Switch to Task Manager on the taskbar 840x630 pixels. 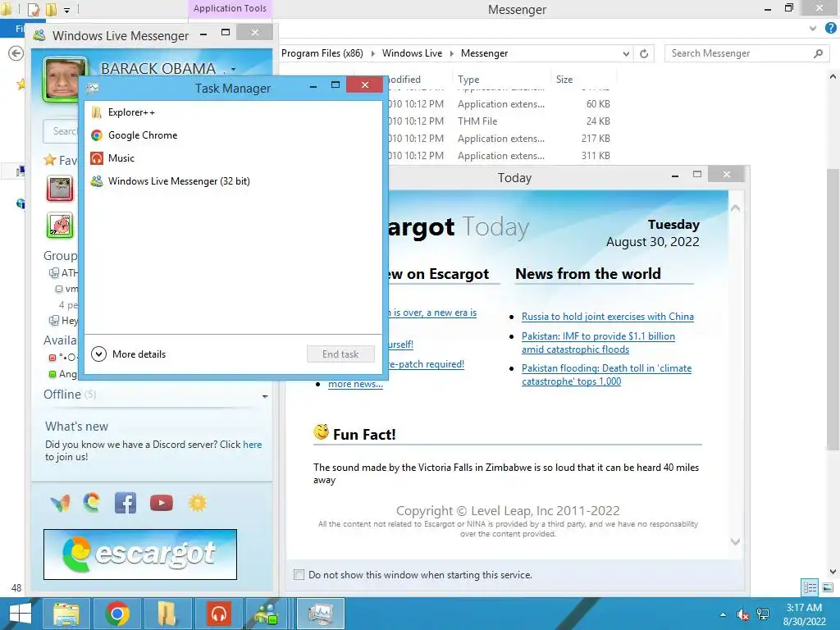[321, 614]
